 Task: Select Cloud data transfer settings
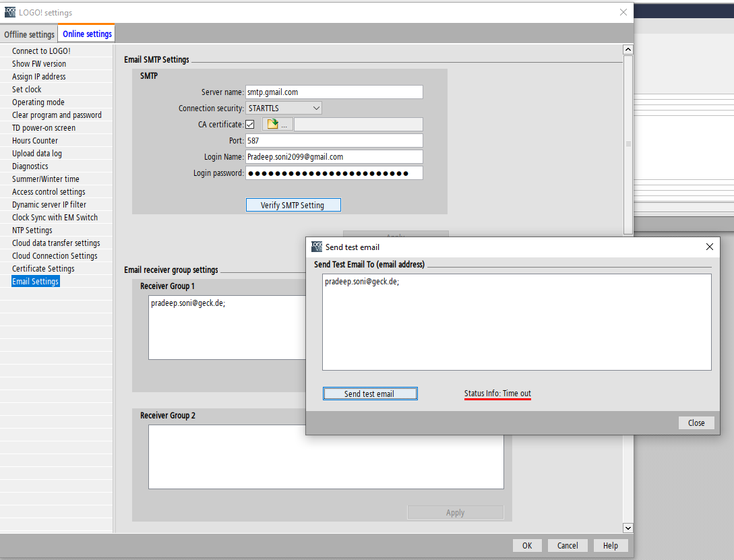tap(56, 243)
